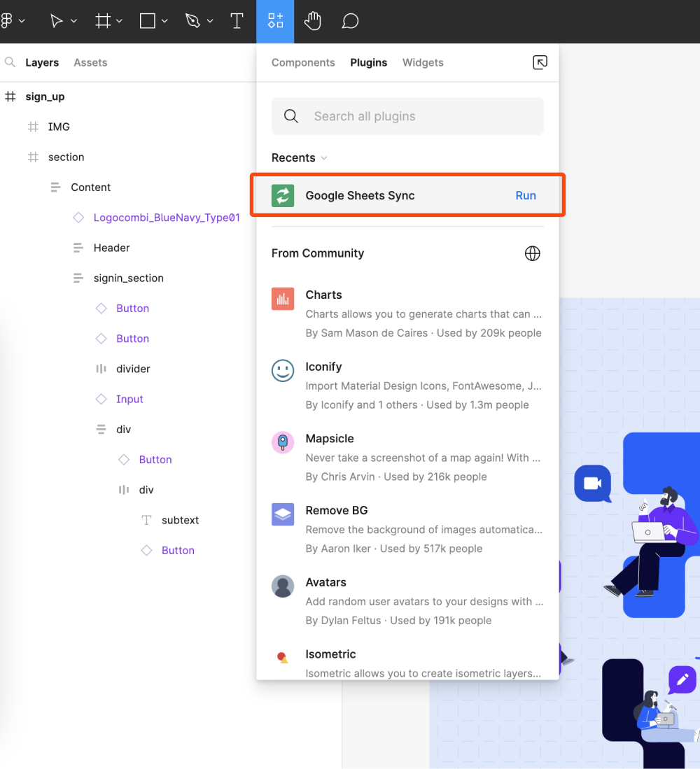This screenshot has height=769, width=700.
Task: Switch to the Assets tab
Action: pyautogui.click(x=90, y=62)
